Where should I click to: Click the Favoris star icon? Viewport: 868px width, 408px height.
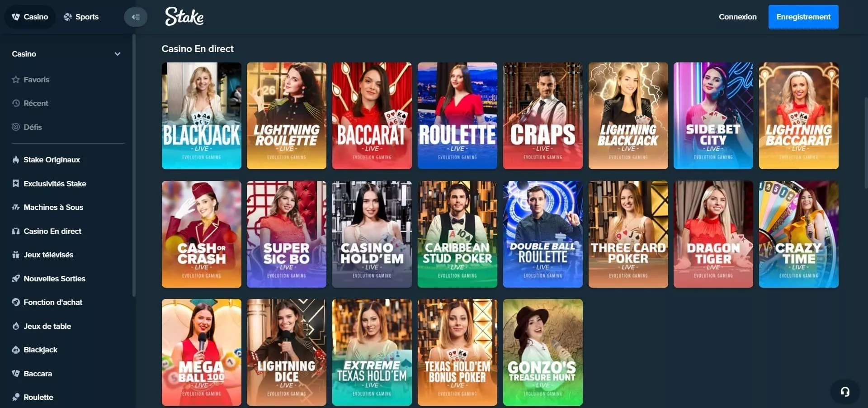(16, 80)
